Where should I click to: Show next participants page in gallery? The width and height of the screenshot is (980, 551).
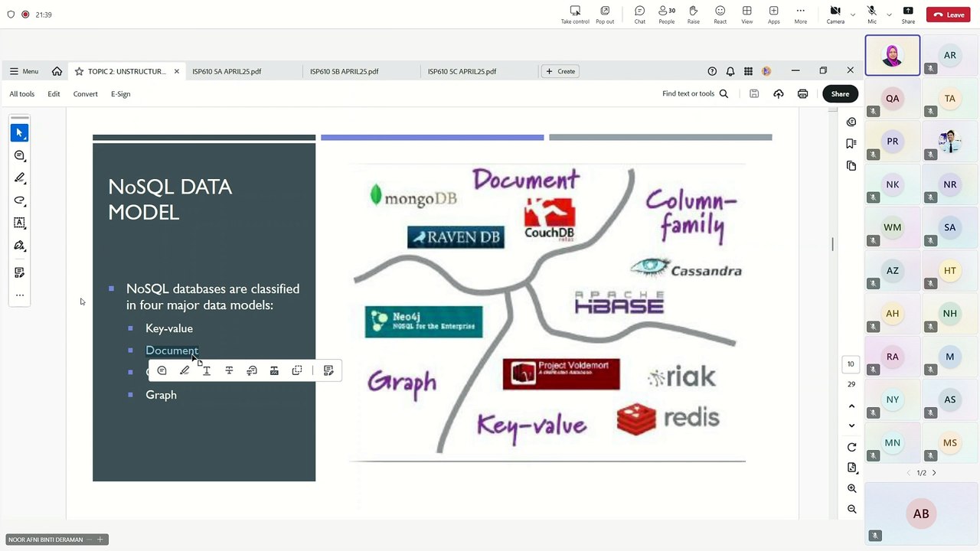pos(934,473)
